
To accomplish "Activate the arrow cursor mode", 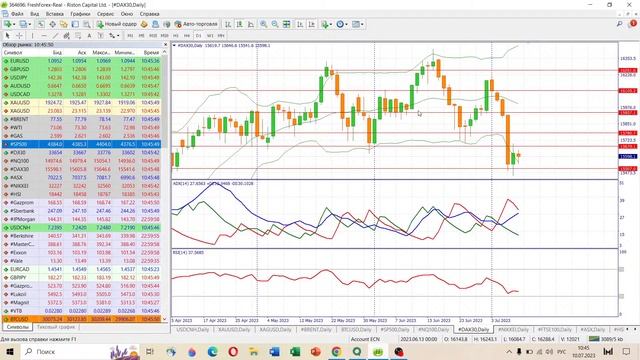I will (x=7, y=36).
